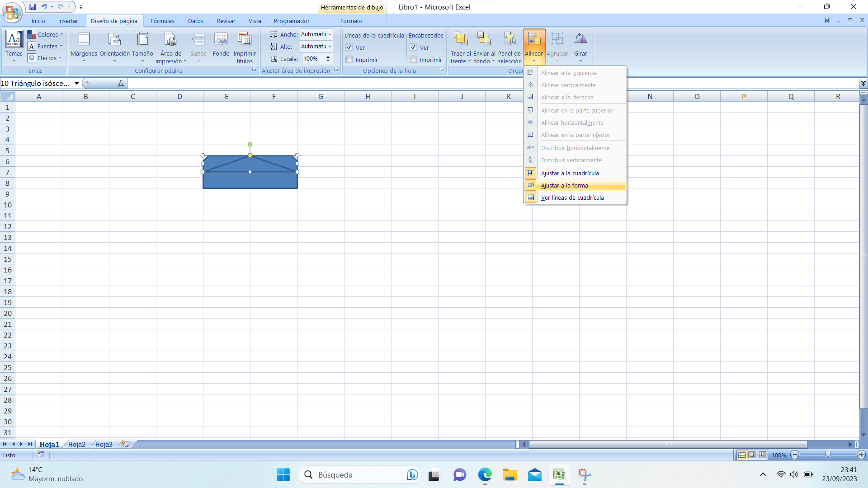Image resolution: width=868 pixels, height=488 pixels.
Task: Open Excel from the Windows taskbar
Action: pyautogui.click(x=559, y=474)
